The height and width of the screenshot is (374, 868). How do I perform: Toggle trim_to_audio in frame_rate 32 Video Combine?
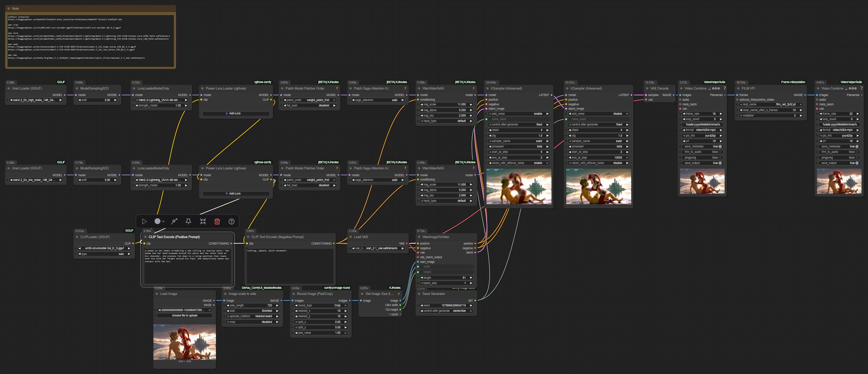[839, 152]
